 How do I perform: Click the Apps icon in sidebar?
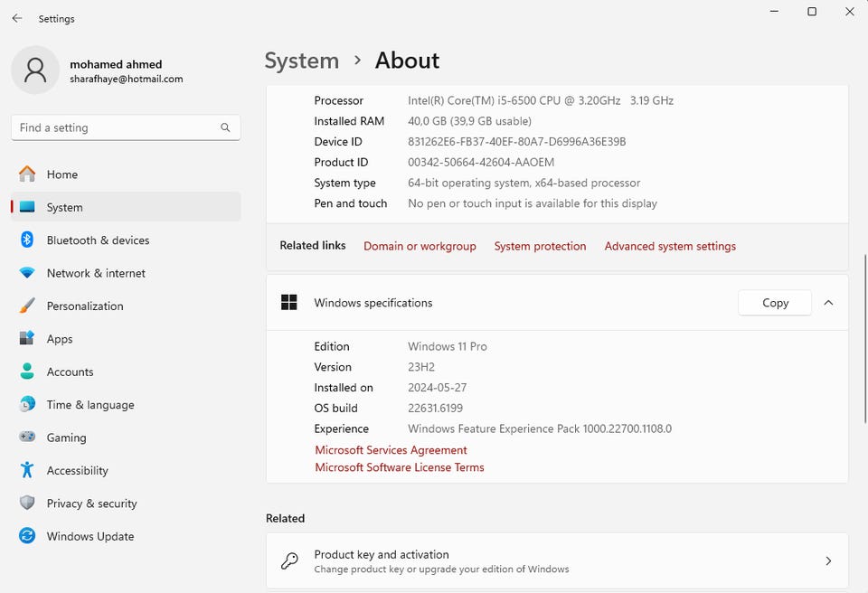(x=26, y=338)
